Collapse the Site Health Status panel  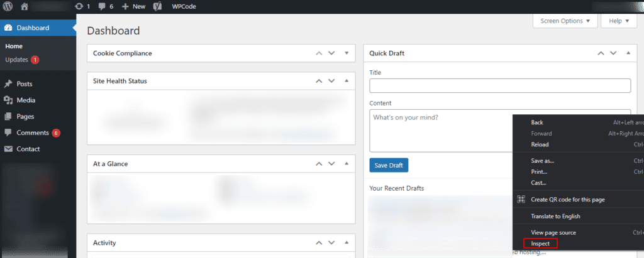tap(347, 81)
